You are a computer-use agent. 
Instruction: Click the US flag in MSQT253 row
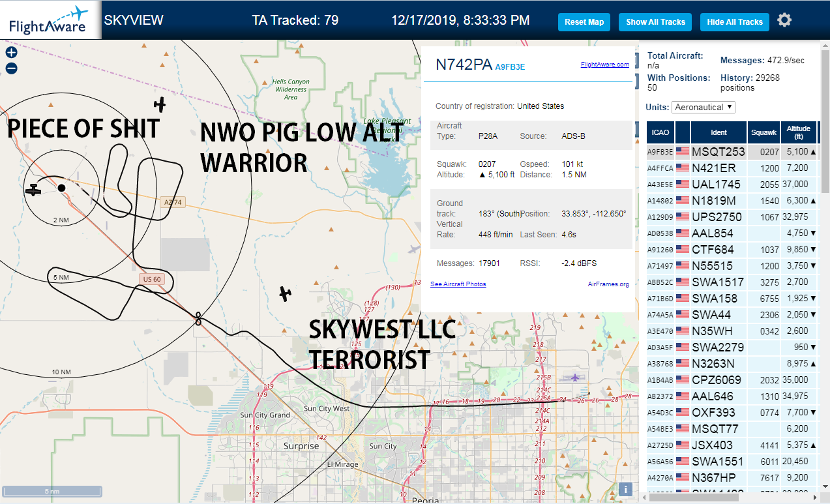click(x=683, y=152)
